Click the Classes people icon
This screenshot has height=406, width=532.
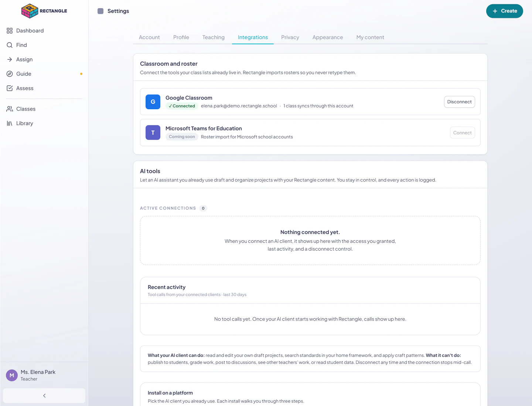coord(10,109)
